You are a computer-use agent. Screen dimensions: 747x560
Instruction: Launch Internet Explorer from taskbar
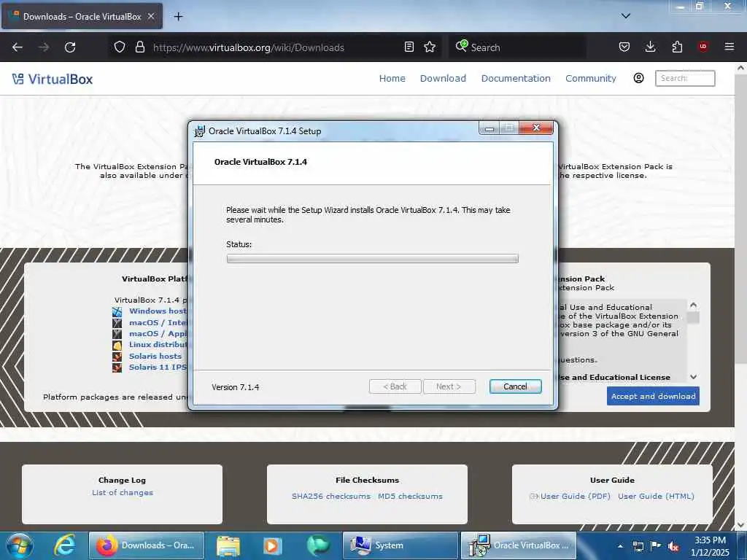click(x=65, y=545)
